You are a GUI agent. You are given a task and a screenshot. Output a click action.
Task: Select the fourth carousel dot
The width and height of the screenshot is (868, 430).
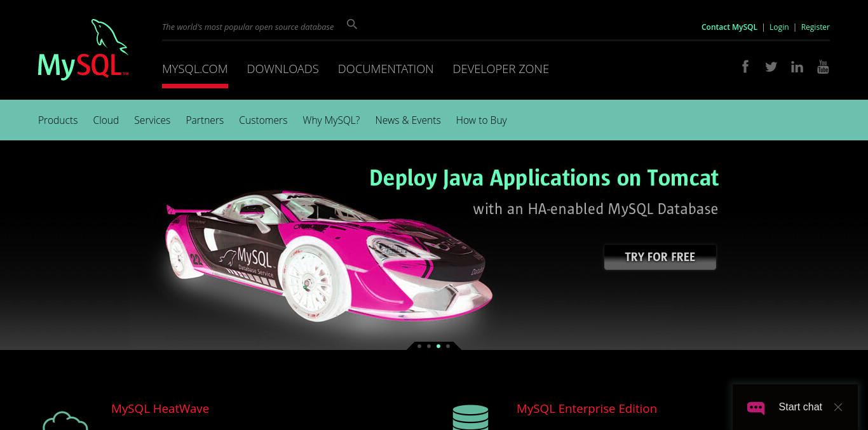[448, 346]
